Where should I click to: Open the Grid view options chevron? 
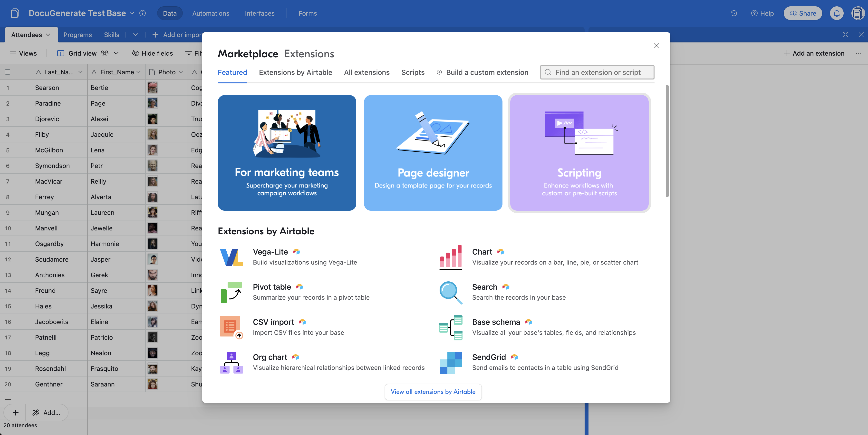pos(116,53)
